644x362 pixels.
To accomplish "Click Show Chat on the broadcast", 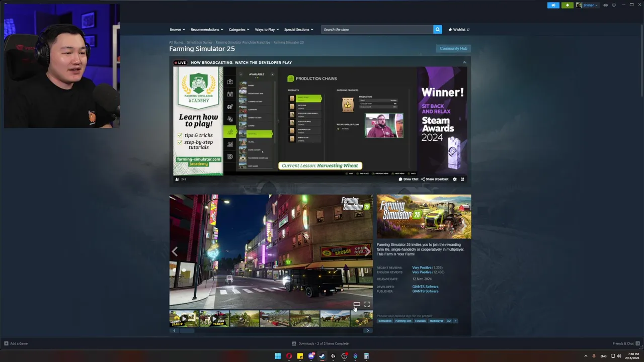I will pyautogui.click(x=409, y=179).
